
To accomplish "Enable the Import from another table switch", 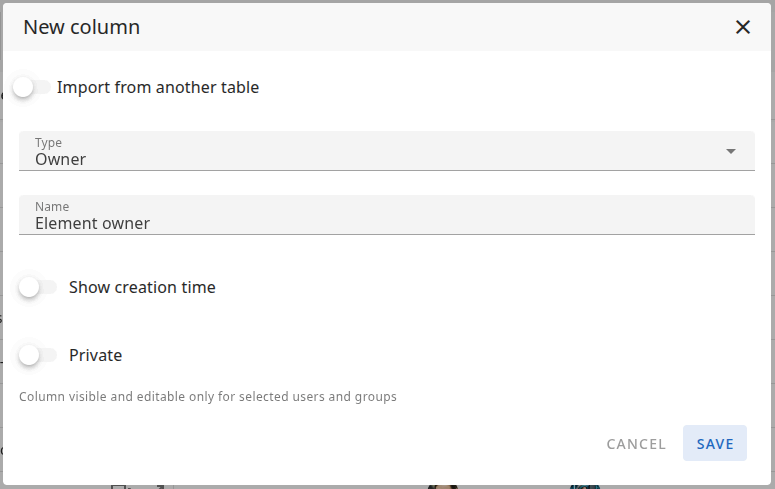I will [30, 87].
